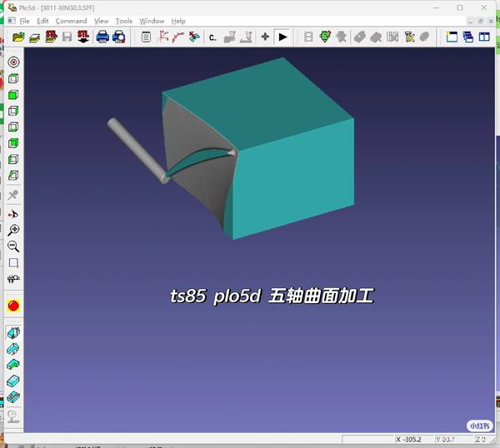Click the yellow tools-cross icon
The image size is (500, 448).
(x=409, y=37)
